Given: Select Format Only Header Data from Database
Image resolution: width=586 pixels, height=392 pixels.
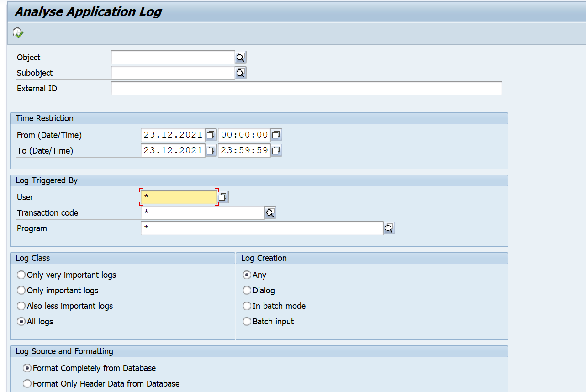Looking at the screenshot, I should pyautogui.click(x=27, y=384).
